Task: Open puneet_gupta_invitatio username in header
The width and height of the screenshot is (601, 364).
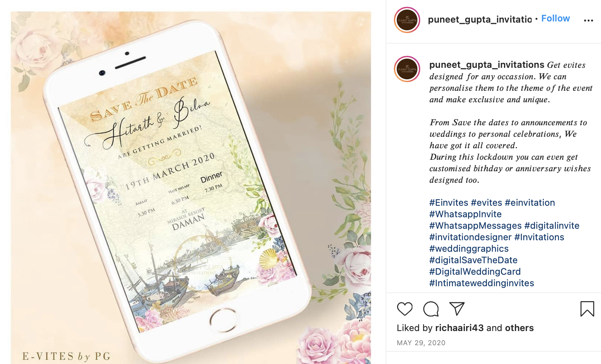Action: click(479, 19)
